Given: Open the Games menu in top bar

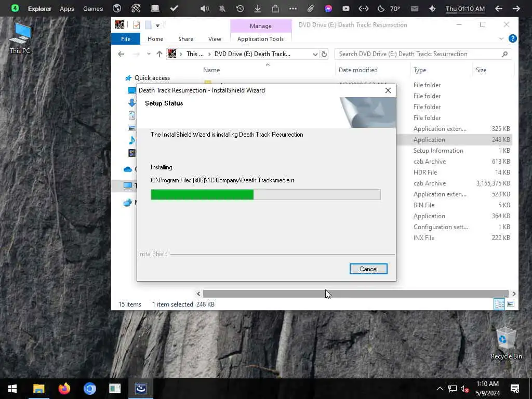Looking at the screenshot, I should coord(92,9).
